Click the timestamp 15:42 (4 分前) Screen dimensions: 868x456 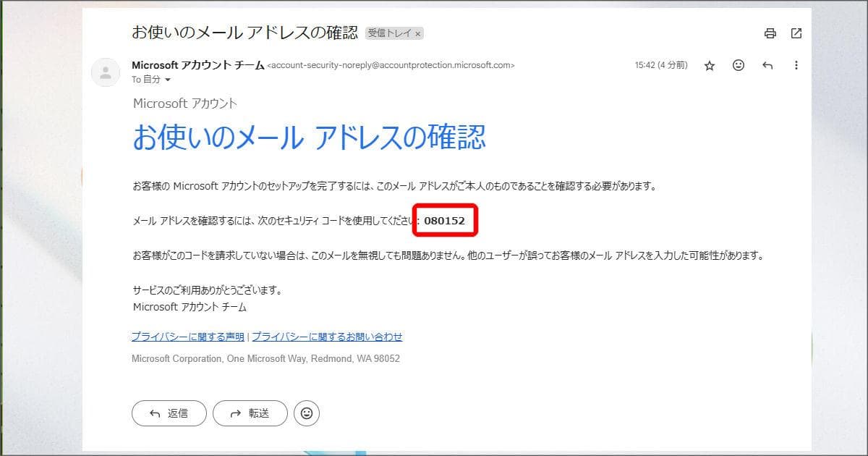click(661, 65)
